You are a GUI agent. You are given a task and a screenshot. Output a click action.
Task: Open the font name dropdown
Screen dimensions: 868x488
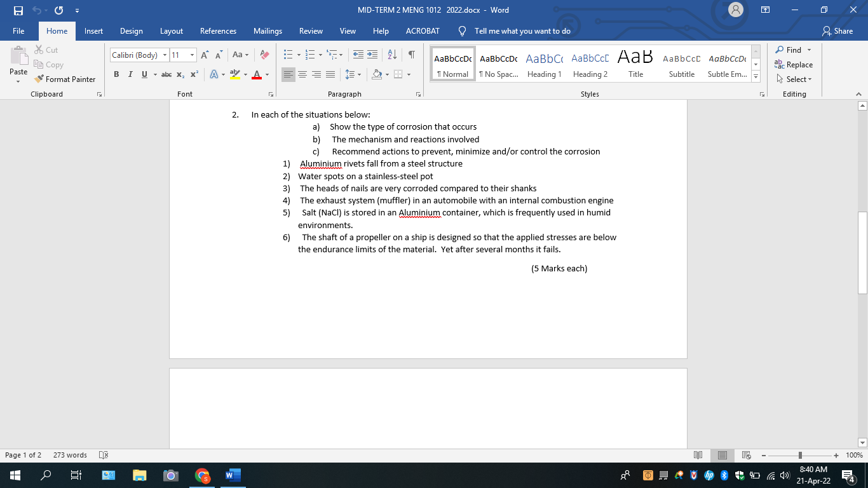click(x=165, y=55)
